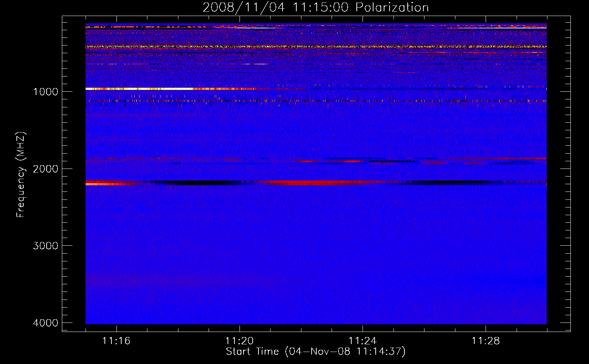The height and width of the screenshot is (364, 589).
Task: Click the 11:24 time tick label
Action: click(x=362, y=341)
